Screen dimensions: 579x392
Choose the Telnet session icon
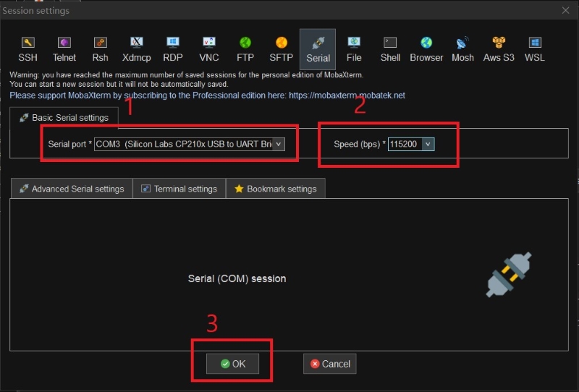(64, 49)
